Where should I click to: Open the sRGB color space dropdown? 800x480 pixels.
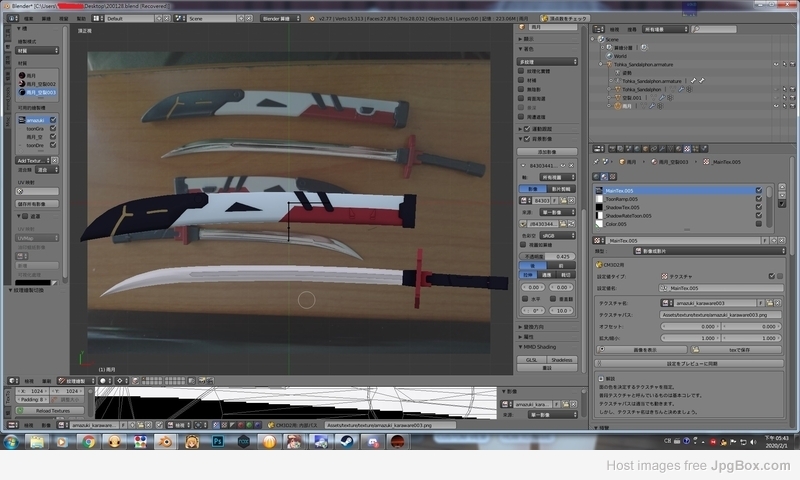click(x=557, y=236)
